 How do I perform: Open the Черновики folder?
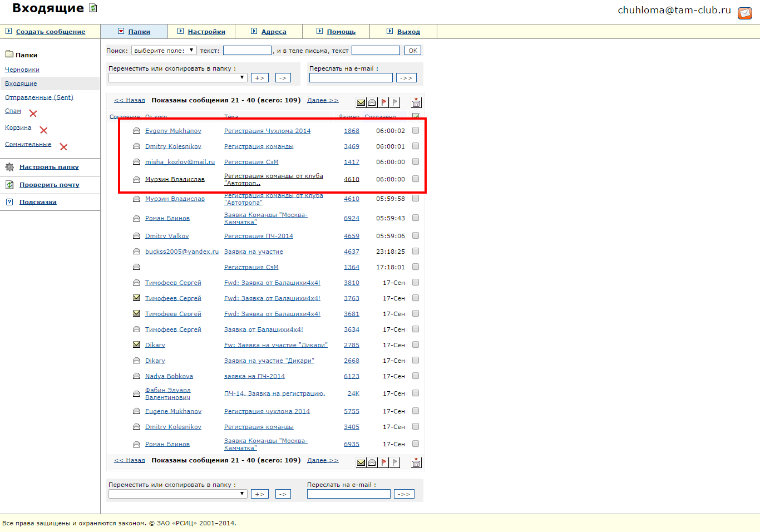click(x=22, y=70)
